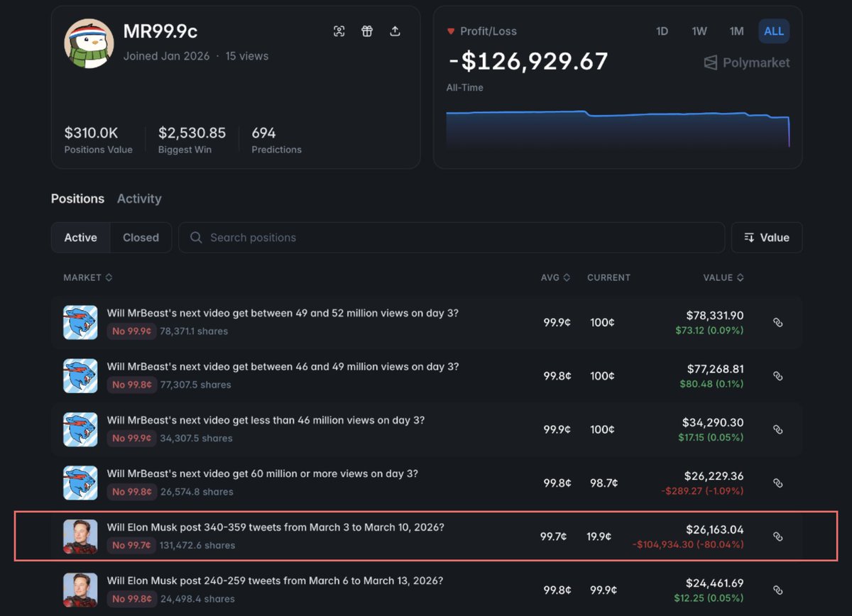Screen dimensions: 852x616
Task: Click the gift icon in profile card
Action: point(366,31)
